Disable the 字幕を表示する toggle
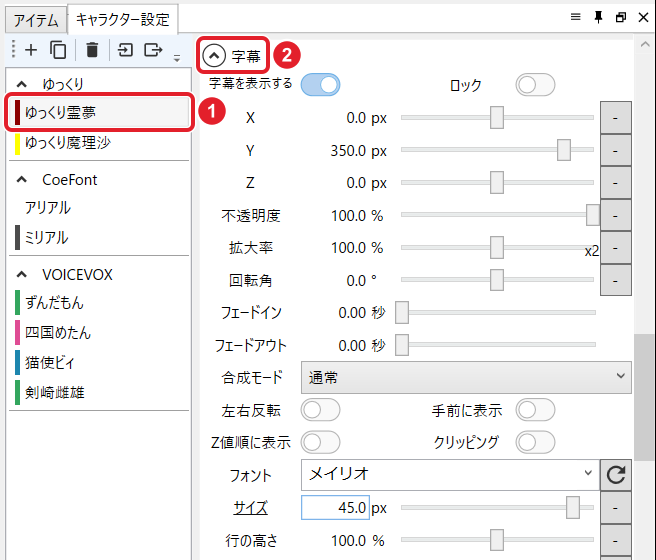Screen dimensions: 656x560 [320, 84]
